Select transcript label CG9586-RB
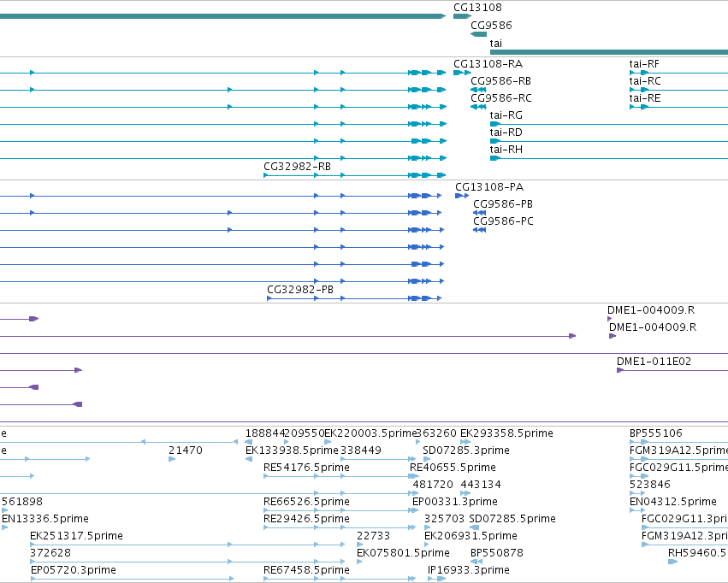The height and width of the screenshot is (583, 728). [500, 80]
